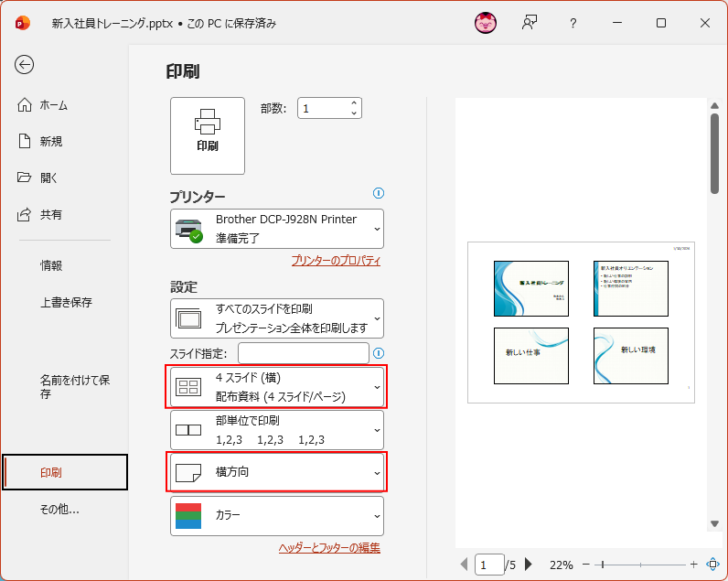Image resolution: width=728 pixels, height=581 pixels.
Task: Open プリンターのプロパティ link
Action: [x=336, y=260]
